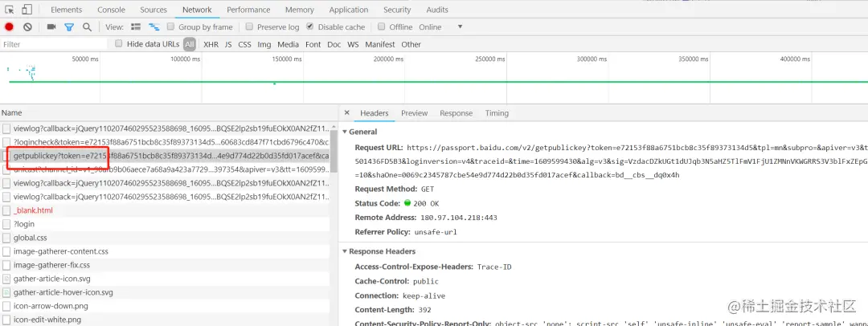Screen dimensions: 868x326
Task: Filter requests by XHR
Action: coord(211,44)
